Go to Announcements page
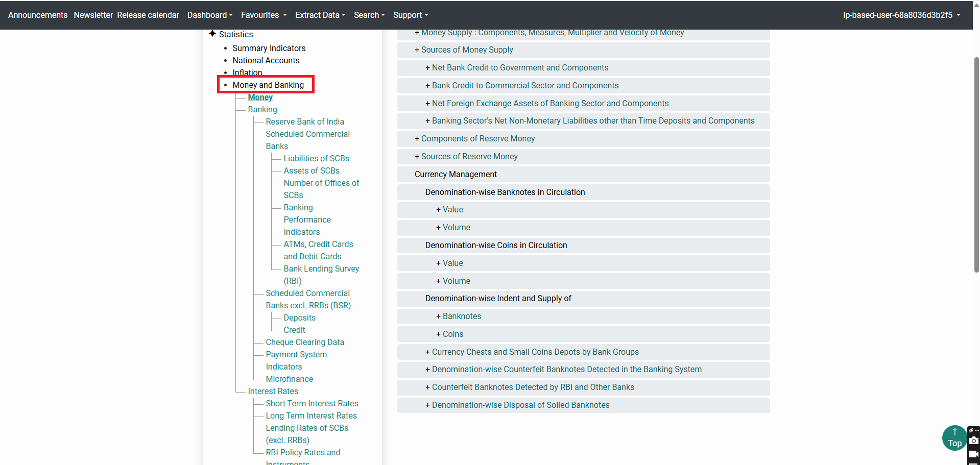The width and height of the screenshot is (980, 465). [x=38, y=15]
